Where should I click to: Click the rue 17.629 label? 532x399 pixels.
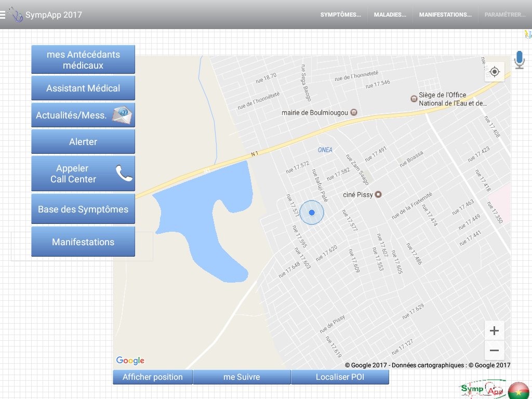pos(413,312)
